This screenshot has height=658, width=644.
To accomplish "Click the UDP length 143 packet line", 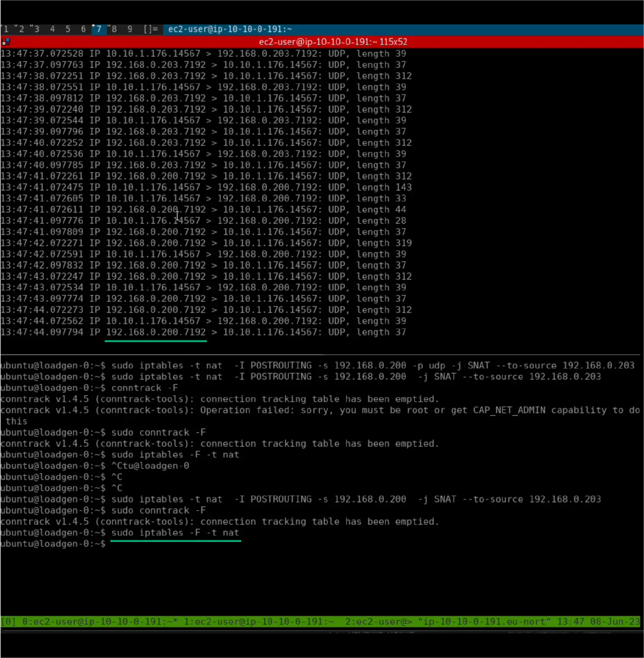I will 206,187.
